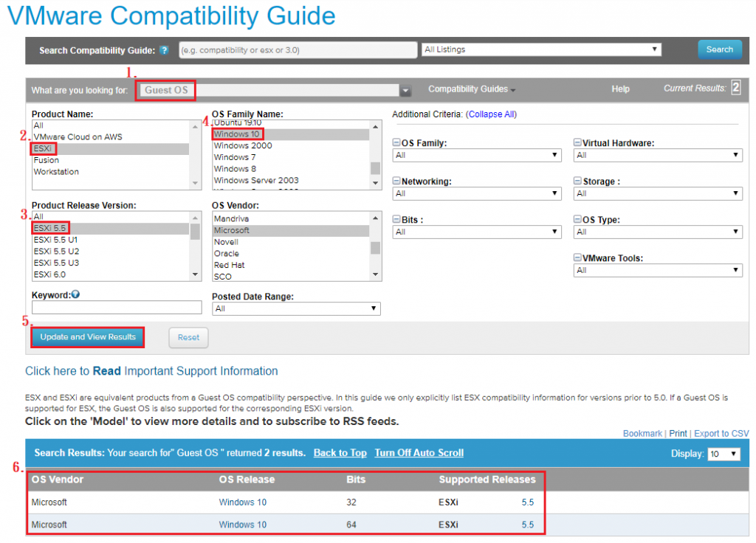This screenshot has width=756, height=543.
Task: Select Workstation in Product Name list
Action: tap(111, 172)
